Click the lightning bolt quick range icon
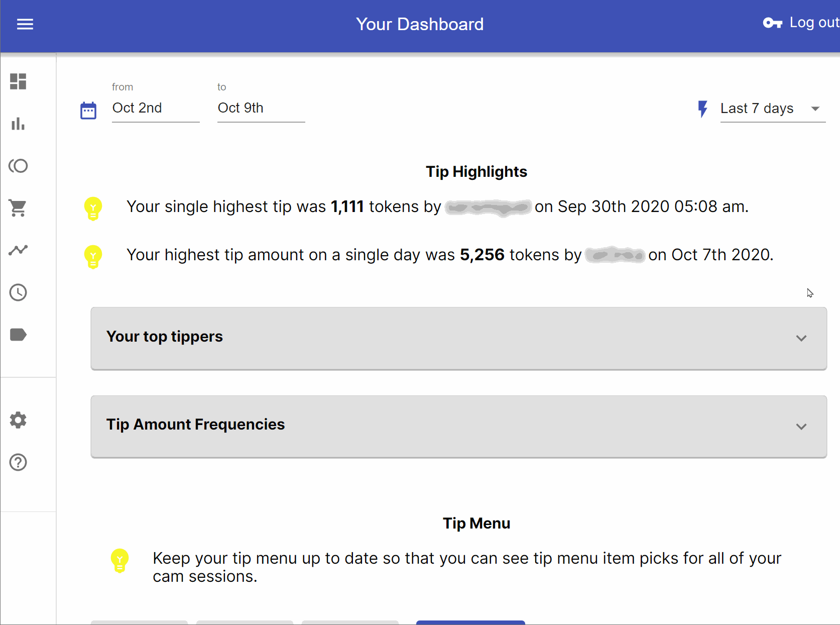840x625 pixels. (703, 109)
